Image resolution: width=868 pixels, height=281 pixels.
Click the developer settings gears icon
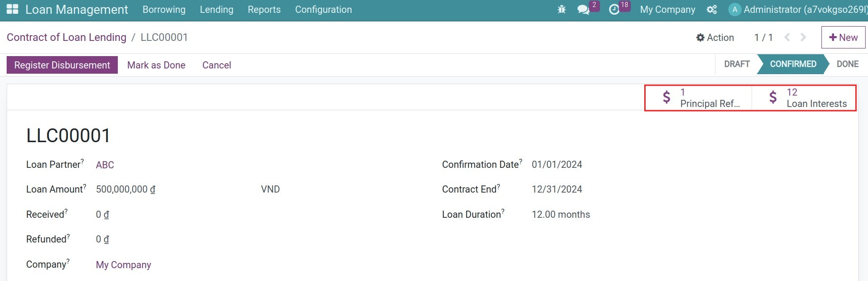click(x=712, y=10)
